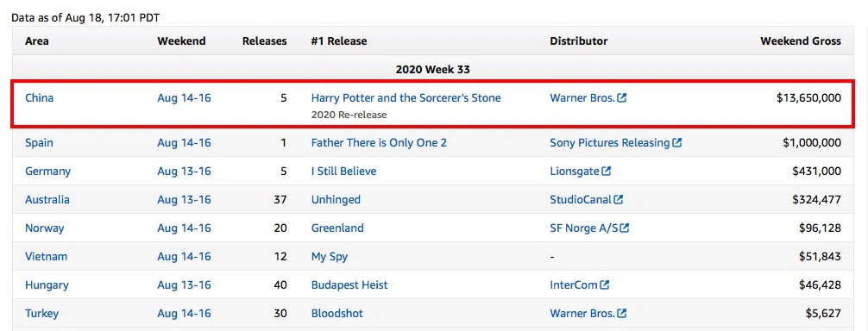The height and width of the screenshot is (331, 868).
Task: Open the My Spy release in Vietnam row
Action: click(330, 257)
